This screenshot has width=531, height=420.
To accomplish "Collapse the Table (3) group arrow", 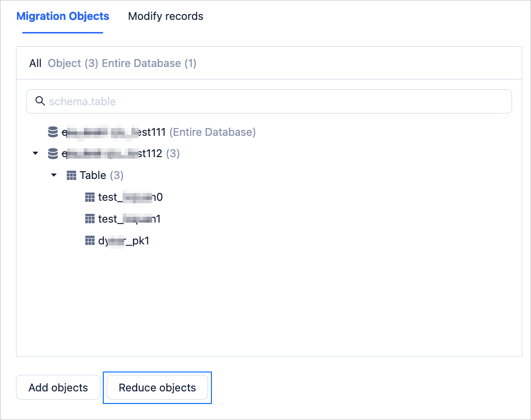I will [54, 176].
